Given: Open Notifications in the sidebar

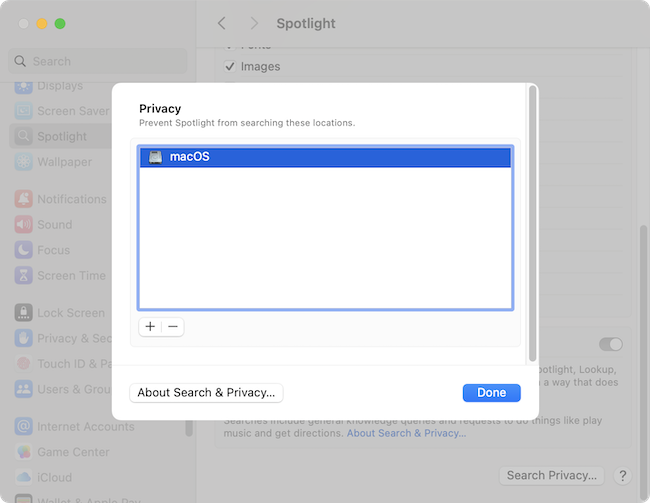Looking at the screenshot, I should pyautogui.click(x=71, y=199).
